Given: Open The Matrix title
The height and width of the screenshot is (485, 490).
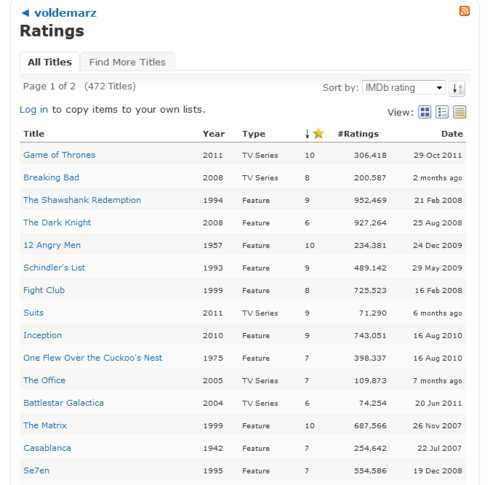Looking at the screenshot, I should (45, 426).
